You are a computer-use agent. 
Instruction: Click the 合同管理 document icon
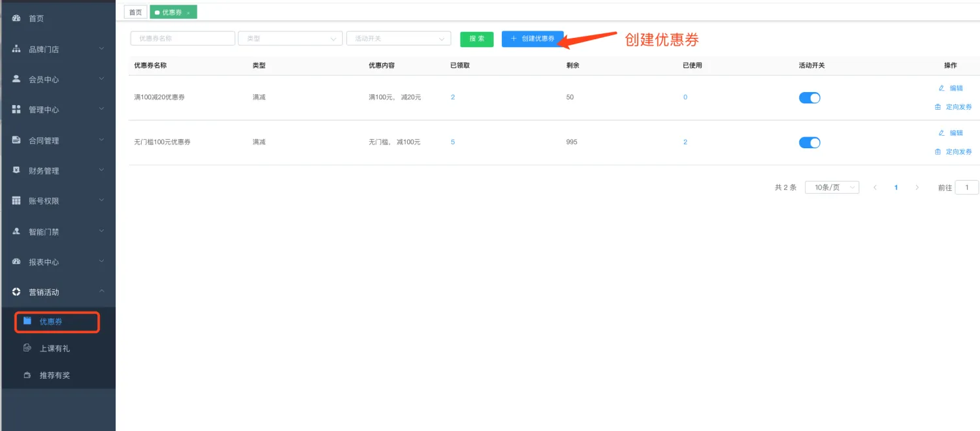[16, 140]
